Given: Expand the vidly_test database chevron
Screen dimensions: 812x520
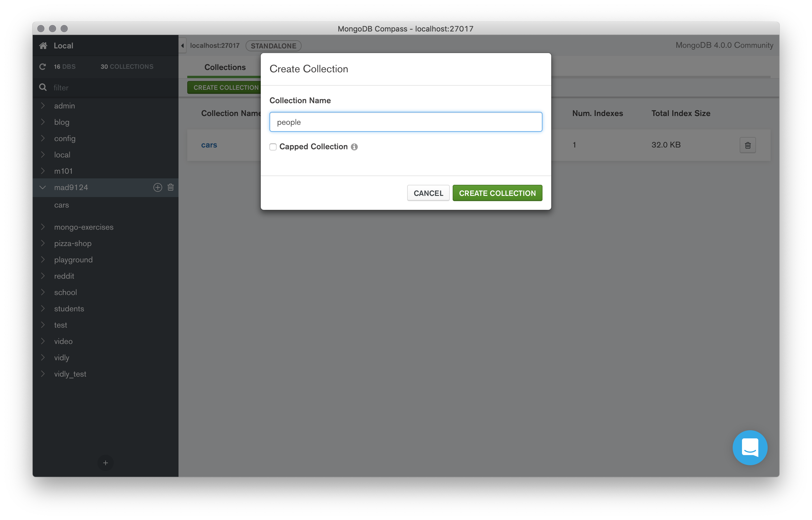Looking at the screenshot, I should pos(43,374).
